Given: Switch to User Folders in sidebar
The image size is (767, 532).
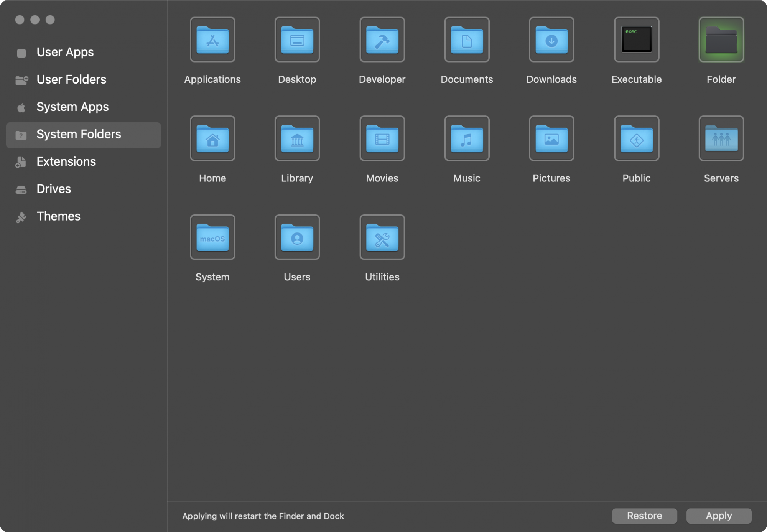Looking at the screenshot, I should 71,79.
